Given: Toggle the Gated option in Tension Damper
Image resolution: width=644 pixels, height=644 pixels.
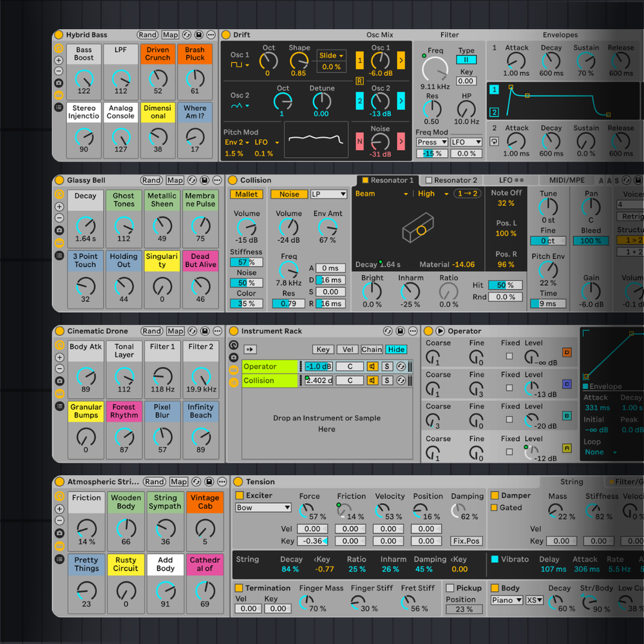Looking at the screenshot, I should (495, 507).
